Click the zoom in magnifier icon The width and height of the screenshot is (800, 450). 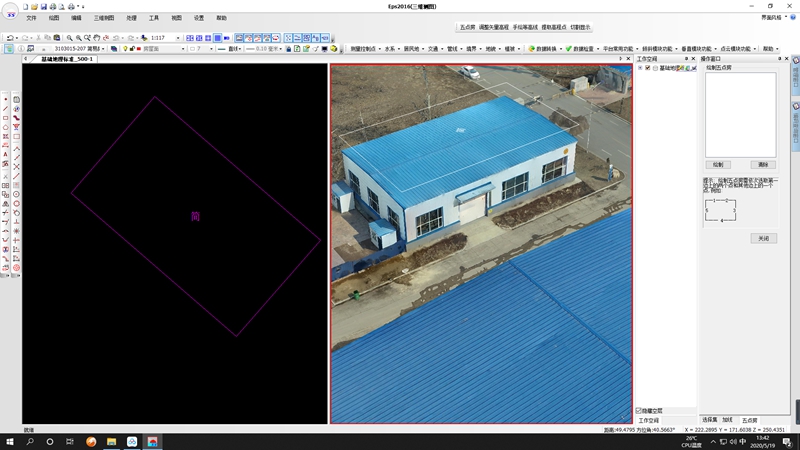click(x=69, y=38)
